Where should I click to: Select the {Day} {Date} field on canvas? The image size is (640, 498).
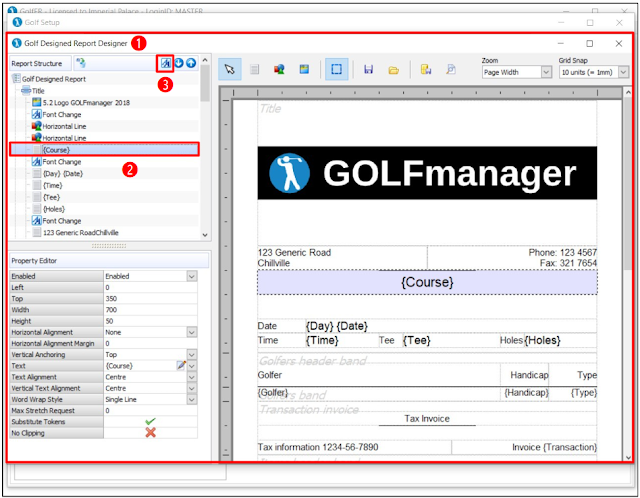[337, 326]
